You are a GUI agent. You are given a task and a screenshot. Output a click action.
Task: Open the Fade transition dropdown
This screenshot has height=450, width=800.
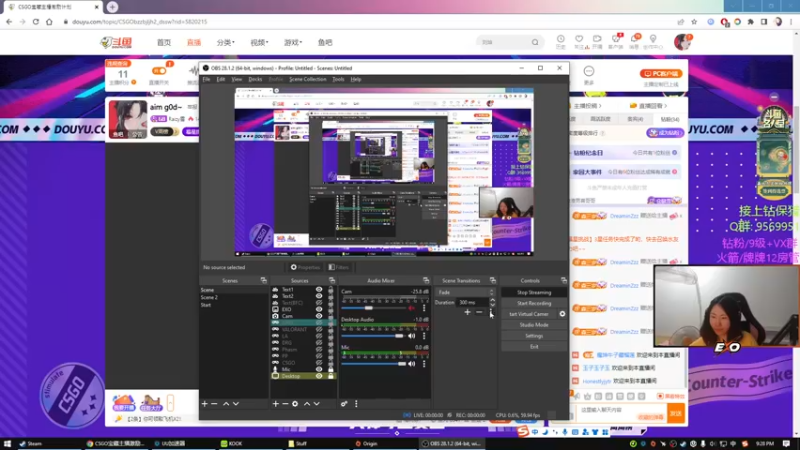(x=465, y=292)
